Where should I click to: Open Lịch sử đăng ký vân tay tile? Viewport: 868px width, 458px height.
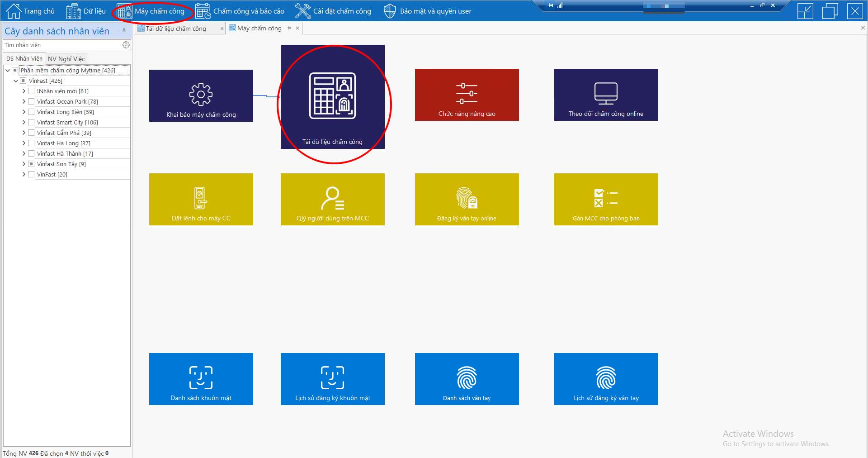tap(606, 379)
